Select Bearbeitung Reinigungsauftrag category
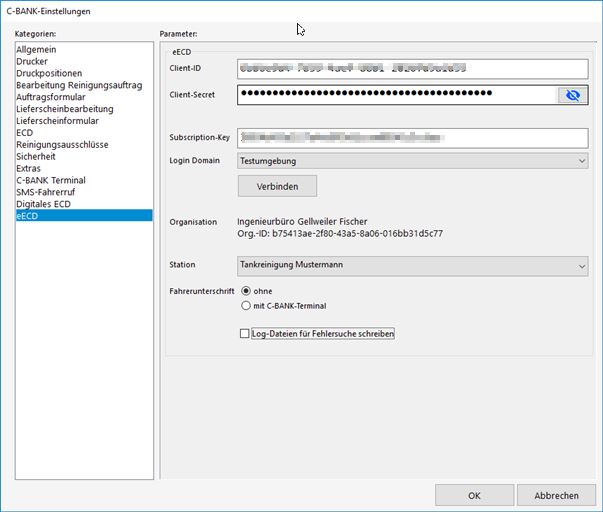The height and width of the screenshot is (512, 603). 79,85
